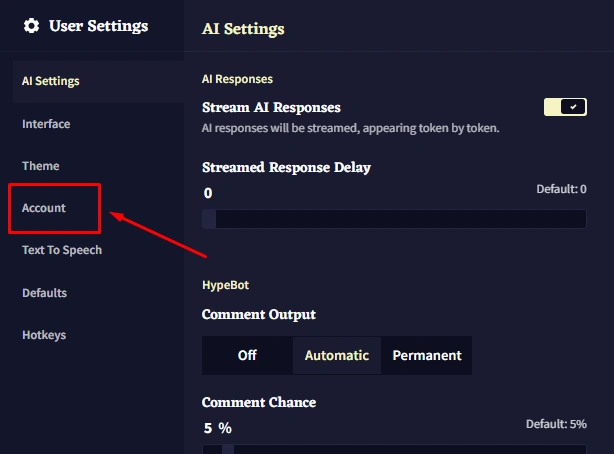Click the Default: 5% label
The width and height of the screenshot is (614, 454).
pos(556,424)
